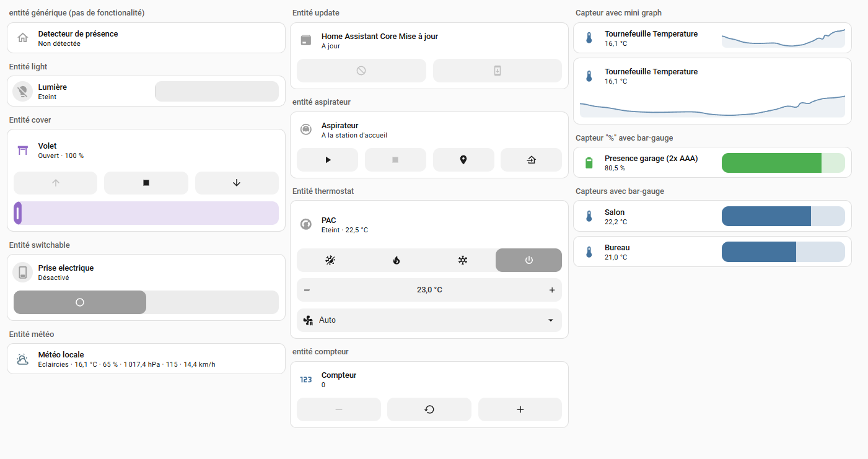This screenshot has height=459, width=868.
Task: Reset the Compteur counter
Action: tap(429, 409)
